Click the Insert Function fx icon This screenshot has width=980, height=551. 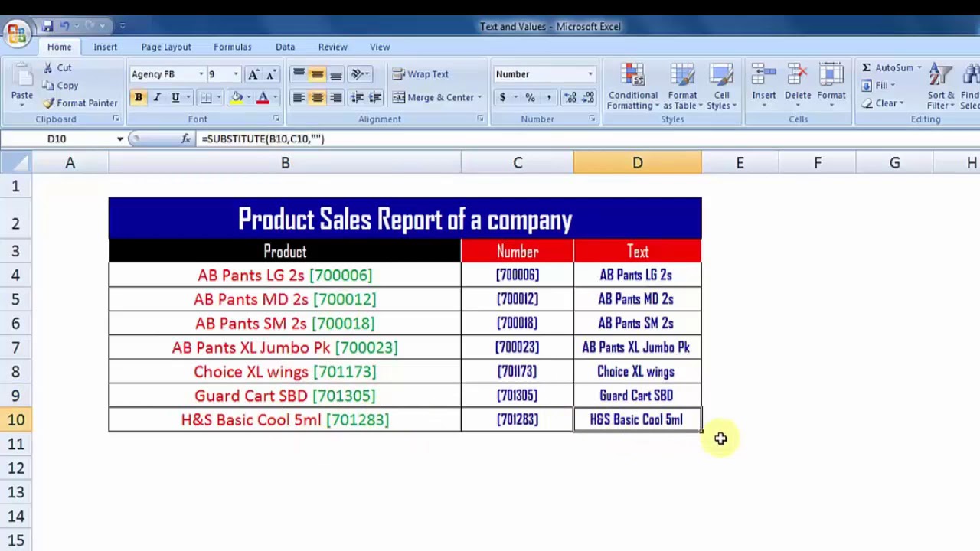pos(185,139)
